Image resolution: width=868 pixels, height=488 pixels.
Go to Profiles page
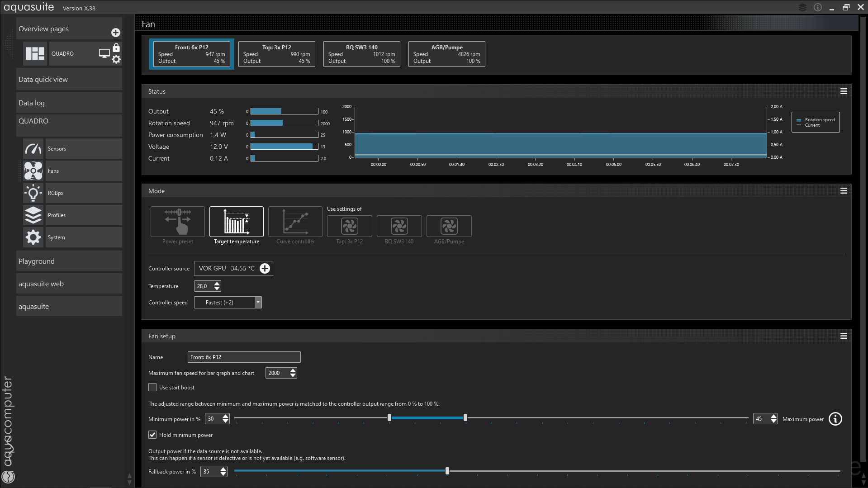(84, 215)
